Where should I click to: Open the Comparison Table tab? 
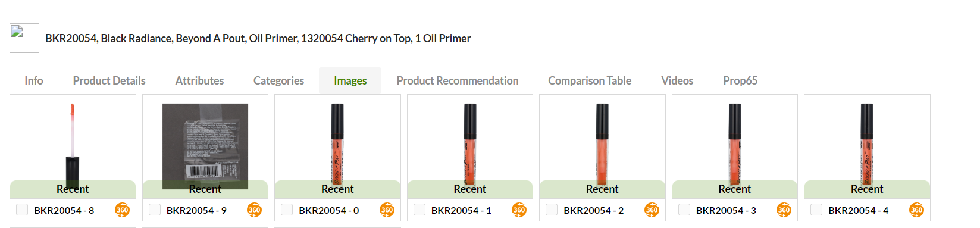pos(590,80)
